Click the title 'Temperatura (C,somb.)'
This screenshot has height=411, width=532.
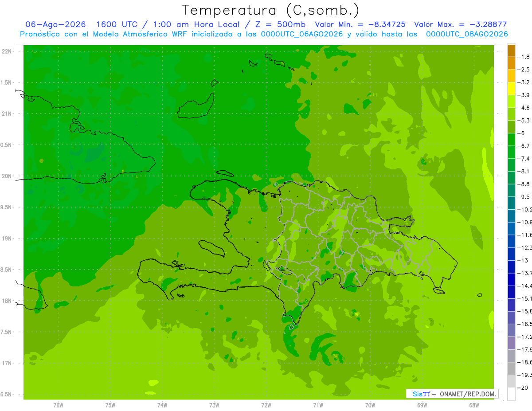pyautogui.click(x=270, y=10)
